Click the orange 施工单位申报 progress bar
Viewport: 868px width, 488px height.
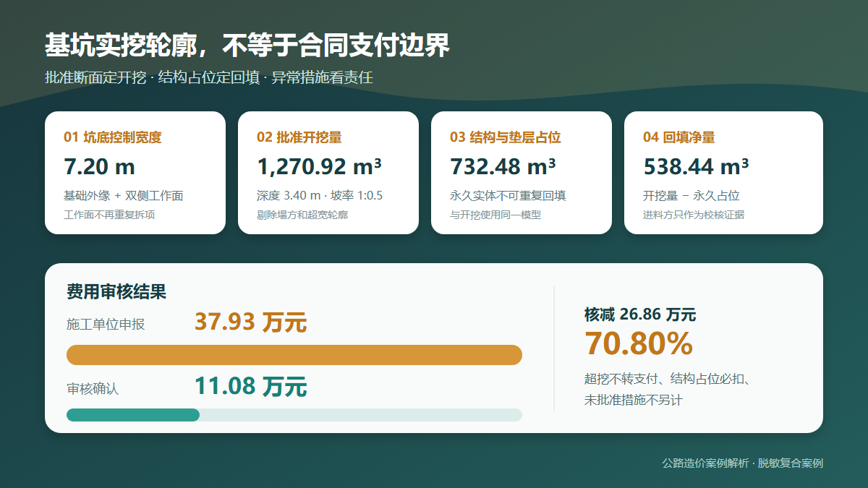pos(294,355)
